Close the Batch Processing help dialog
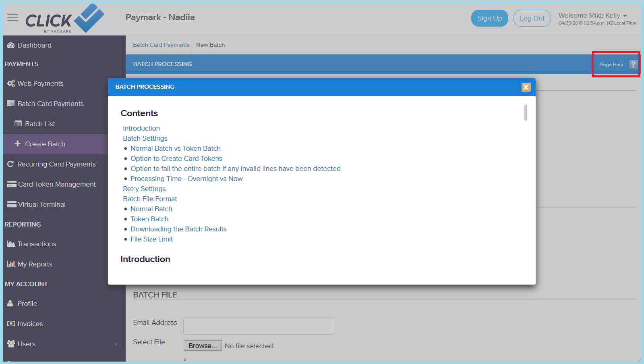 pos(526,87)
